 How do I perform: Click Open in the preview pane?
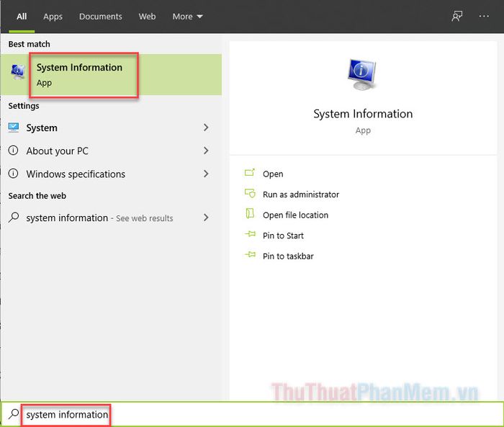(273, 174)
